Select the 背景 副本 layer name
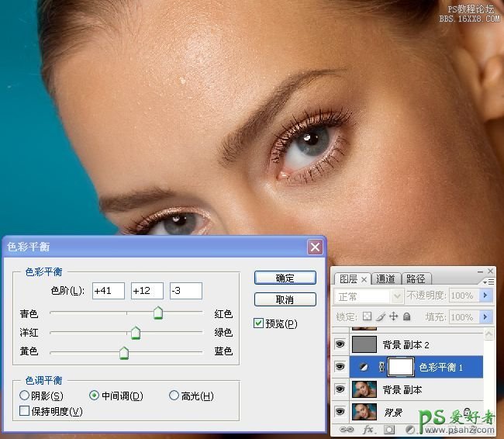504x439 pixels. [402, 390]
